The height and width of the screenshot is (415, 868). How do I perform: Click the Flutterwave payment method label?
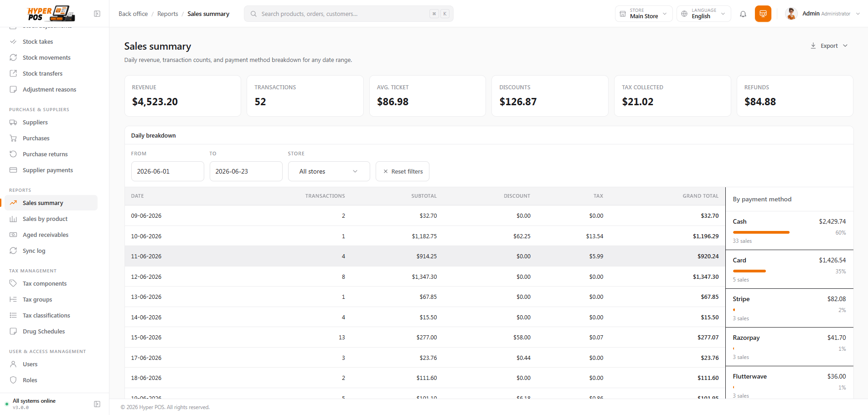tap(749, 376)
